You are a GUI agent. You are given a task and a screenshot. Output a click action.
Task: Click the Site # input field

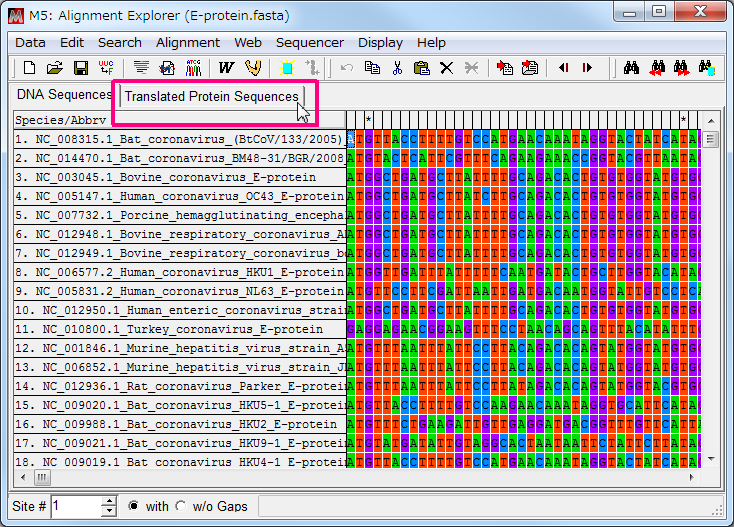tap(76, 506)
